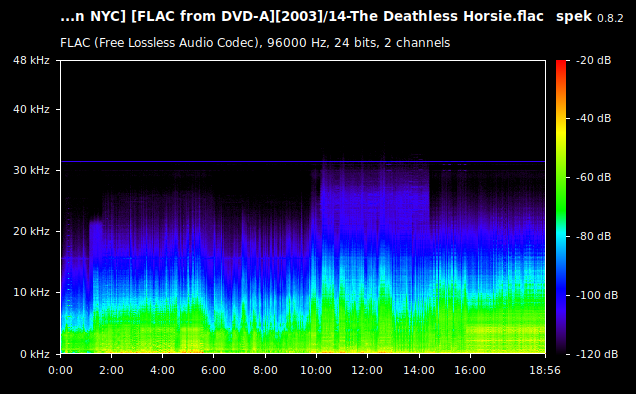Click the '18:56' end time label

point(545,370)
